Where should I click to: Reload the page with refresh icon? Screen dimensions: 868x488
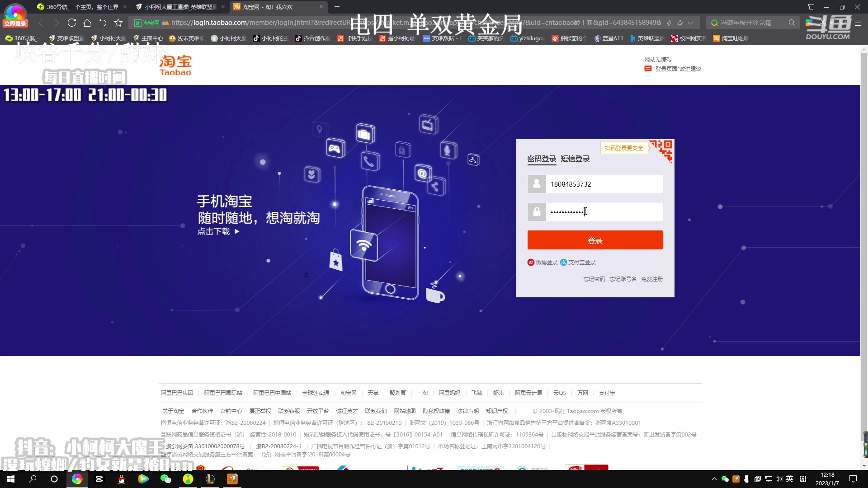click(x=71, y=23)
